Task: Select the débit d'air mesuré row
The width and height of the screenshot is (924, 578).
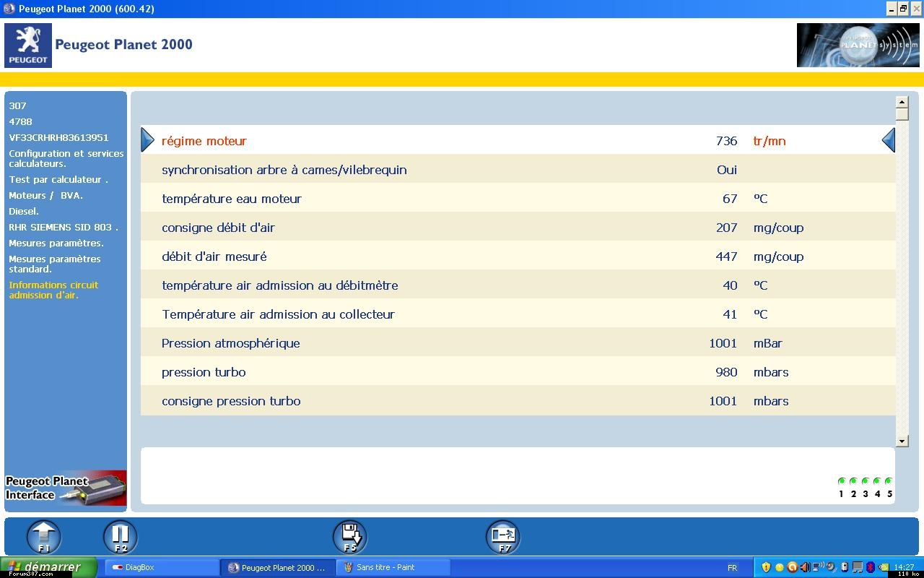Action: 518,256
